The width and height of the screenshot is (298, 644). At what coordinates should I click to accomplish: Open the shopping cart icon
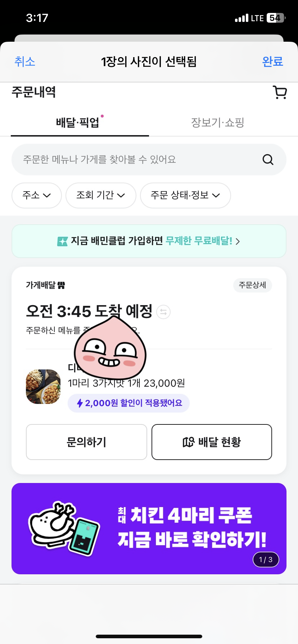(x=280, y=92)
